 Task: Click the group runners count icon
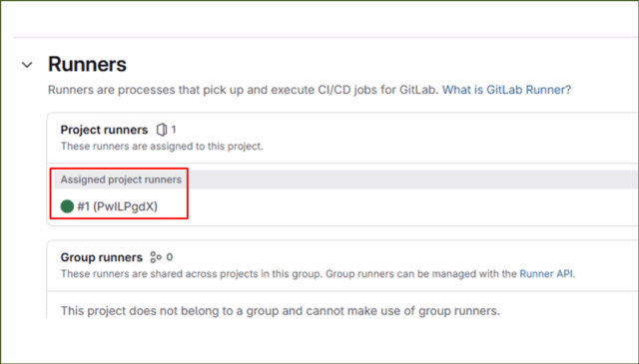point(156,257)
